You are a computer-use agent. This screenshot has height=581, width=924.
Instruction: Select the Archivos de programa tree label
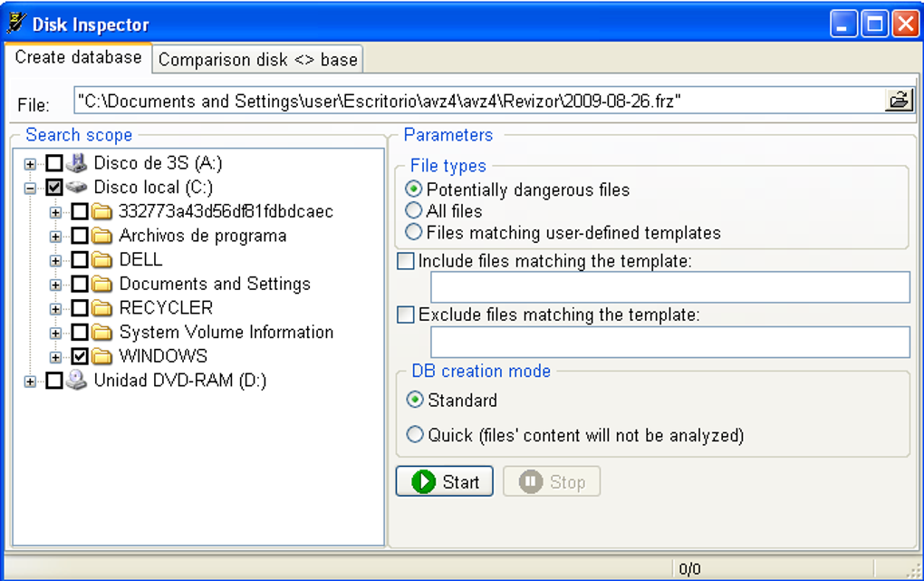pyautogui.click(x=203, y=236)
